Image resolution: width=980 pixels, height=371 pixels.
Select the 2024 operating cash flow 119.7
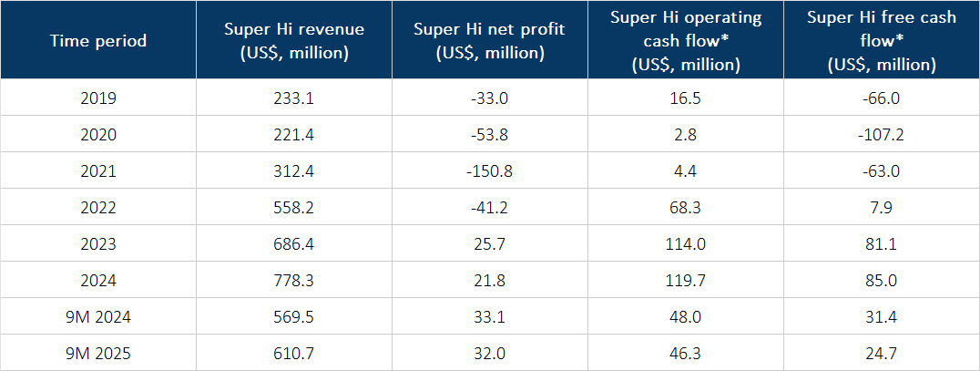click(x=685, y=280)
